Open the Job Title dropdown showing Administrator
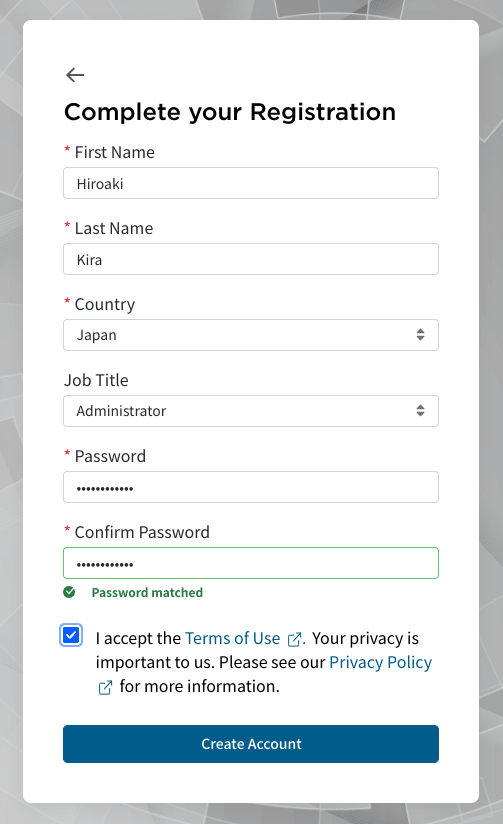This screenshot has width=503, height=824. (x=251, y=411)
